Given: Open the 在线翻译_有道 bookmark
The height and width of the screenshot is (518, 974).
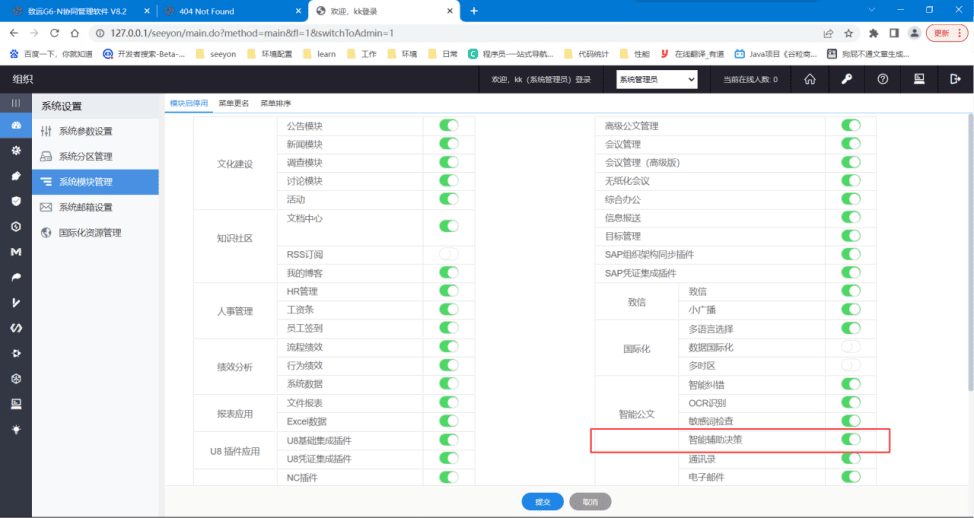Looking at the screenshot, I should (x=692, y=54).
